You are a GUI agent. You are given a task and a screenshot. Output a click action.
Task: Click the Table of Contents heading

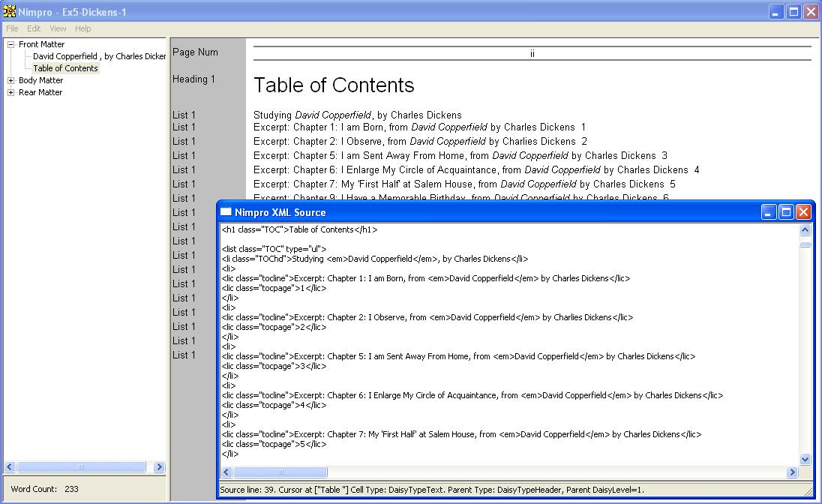334,85
